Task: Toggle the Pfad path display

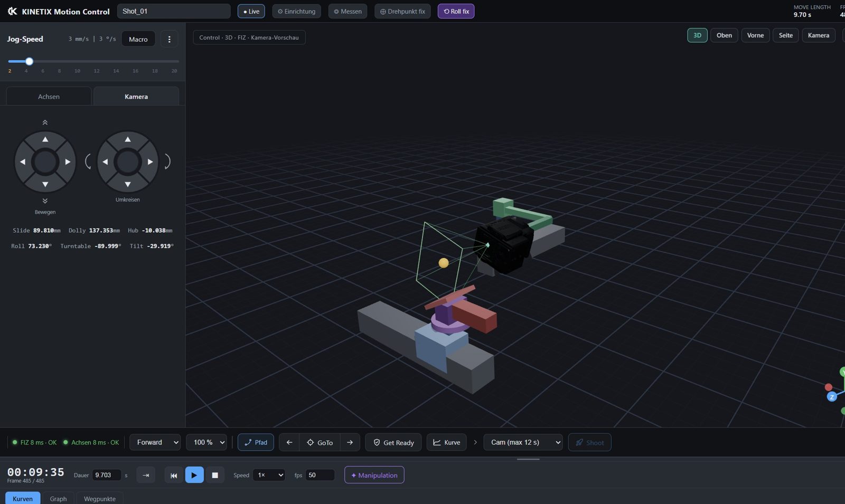Action: pyautogui.click(x=256, y=442)
